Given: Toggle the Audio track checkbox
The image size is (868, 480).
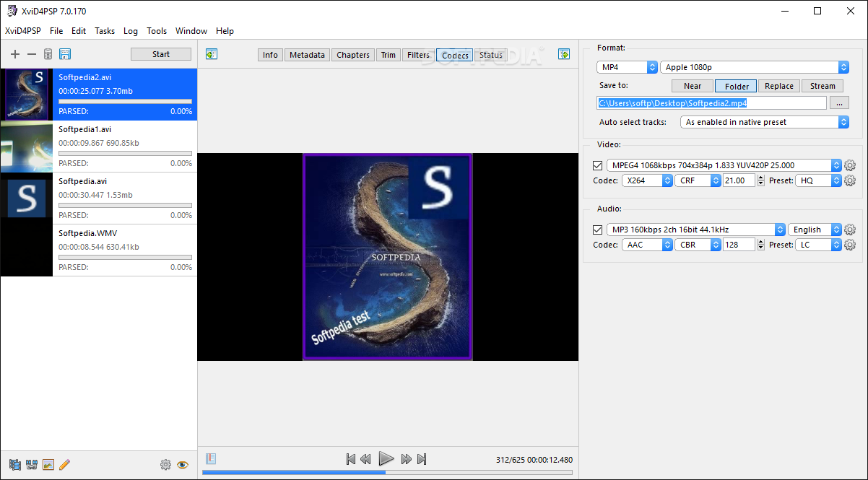Looking at the screenshot, I should [597, 230].
